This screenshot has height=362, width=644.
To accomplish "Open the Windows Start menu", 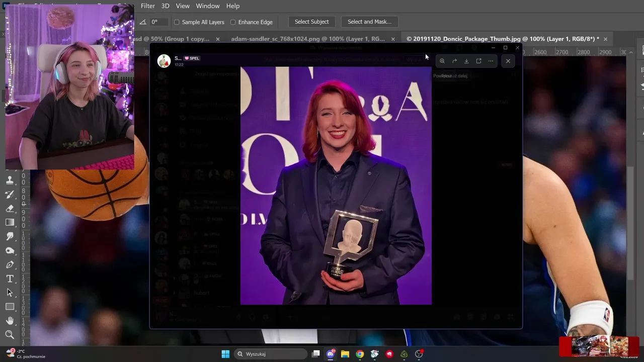I will [x=225, y=354].
